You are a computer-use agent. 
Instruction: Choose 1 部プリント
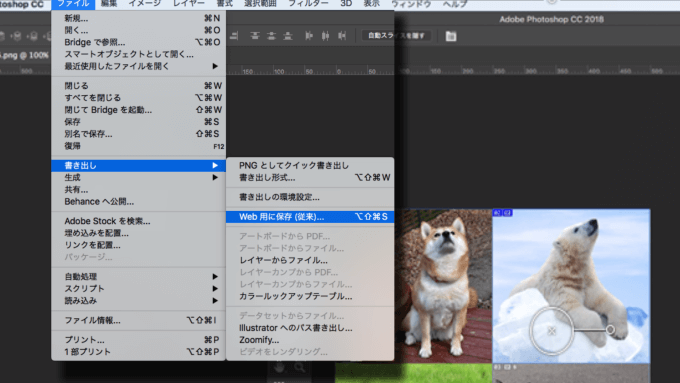(138, 352)
